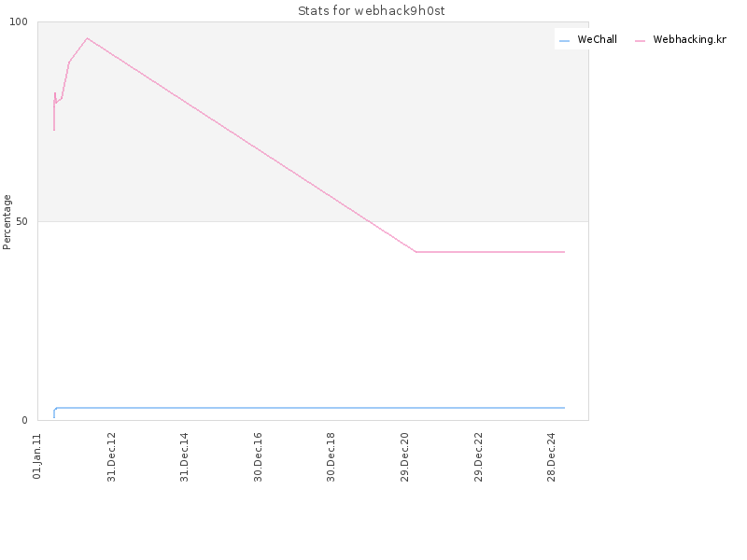Click the 29.Dec.20 x-axis date label
The width and height of the screenshot is (747, 560).
click(404, 457)
